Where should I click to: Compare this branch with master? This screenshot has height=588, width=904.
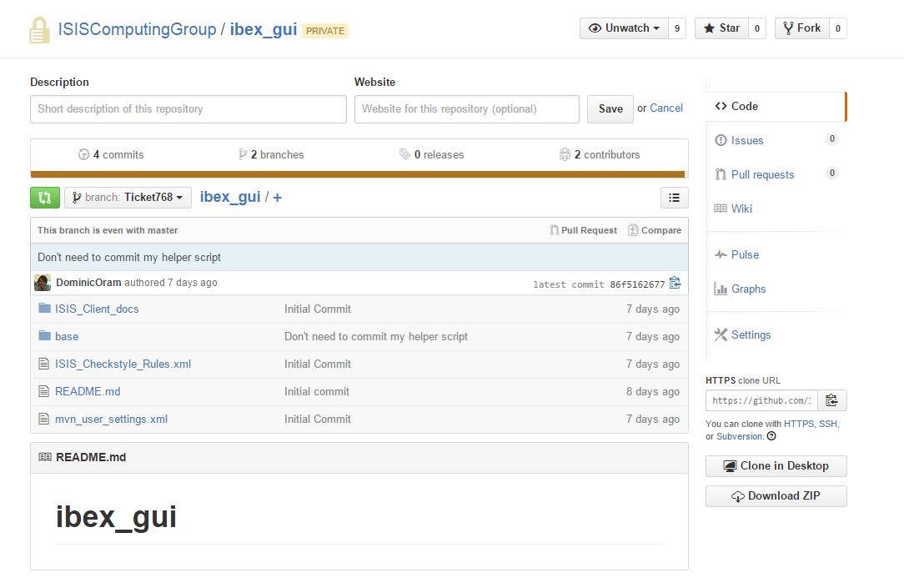pyautogui.click(x=655, y=230)
